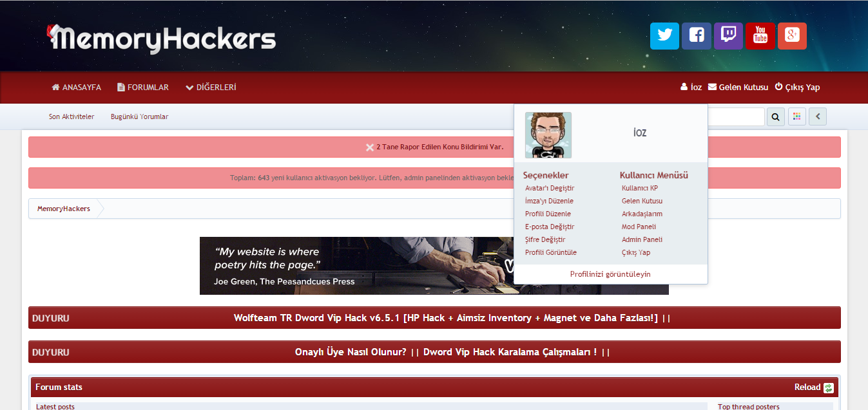
Task: Click the Kullanıcı Menüsü heading
Action: (x=654, y=175)
